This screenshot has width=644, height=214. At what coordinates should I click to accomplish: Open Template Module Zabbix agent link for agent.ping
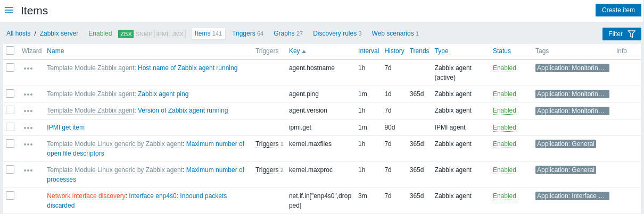point(90,94)
